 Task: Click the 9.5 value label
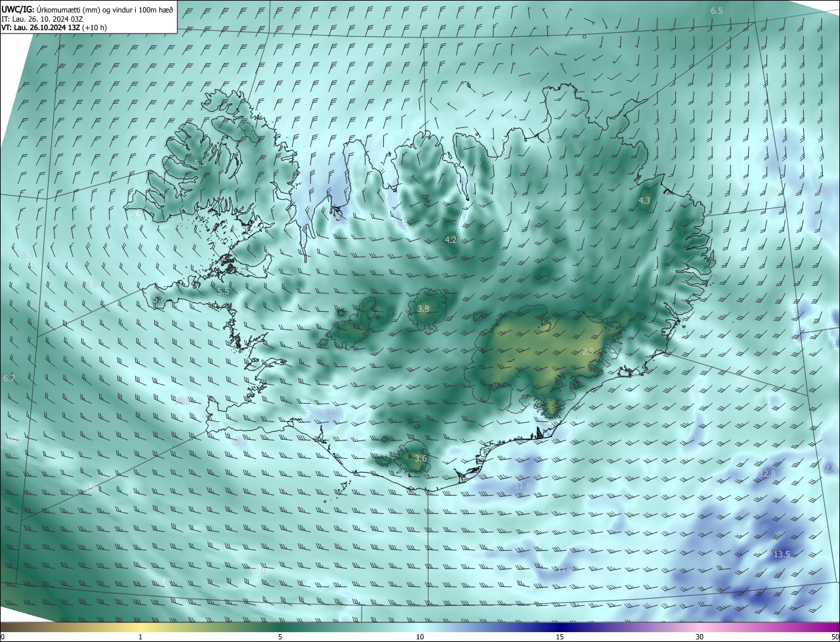pyautogui.click(x=28, y=255)
